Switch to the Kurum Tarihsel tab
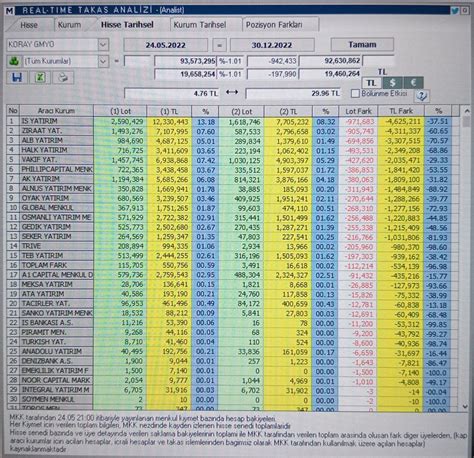The width and height of the screenshot is (474, 458). point(200,25)
